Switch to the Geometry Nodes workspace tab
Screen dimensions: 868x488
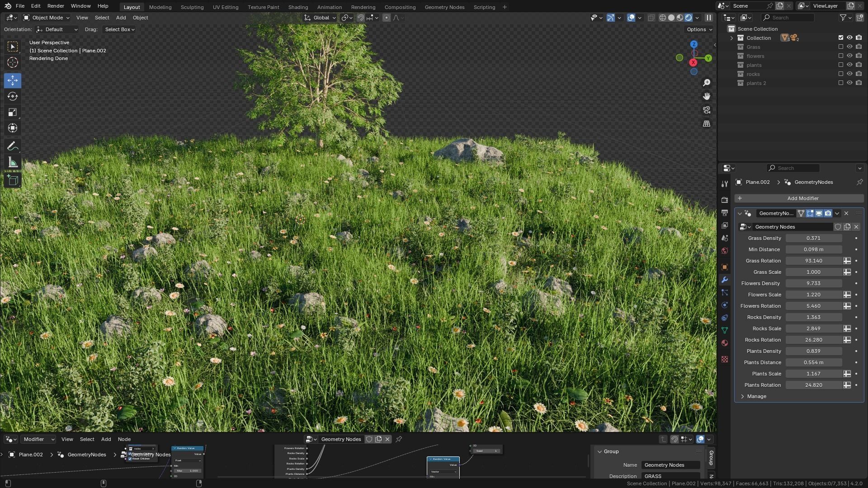coord(444,7)
